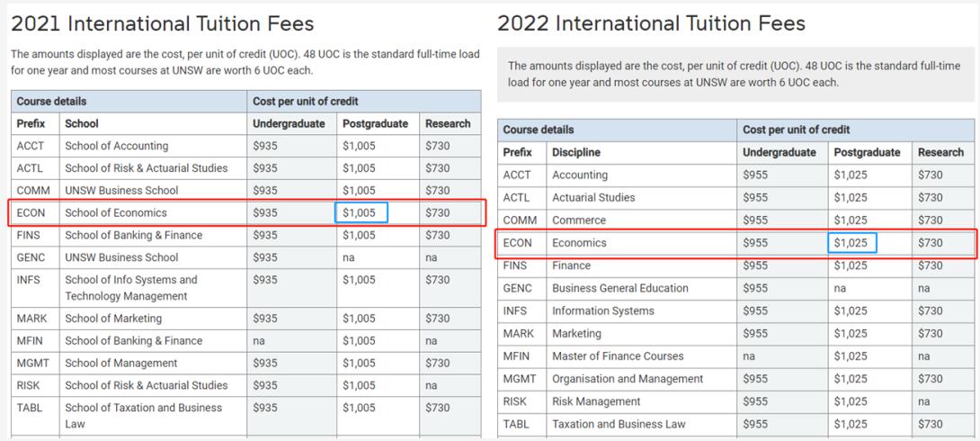Click the 2021 International Tuition Fees heading

[163, 22]
